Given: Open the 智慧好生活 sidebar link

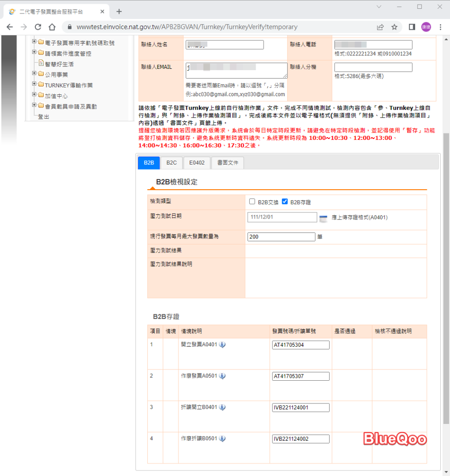Looking at the screenshot, I should [x=59, y=64].
